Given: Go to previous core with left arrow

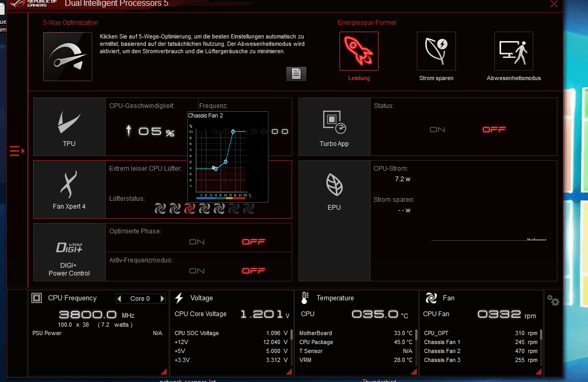Looking at the screenshot, I should [x=119, y=298].
